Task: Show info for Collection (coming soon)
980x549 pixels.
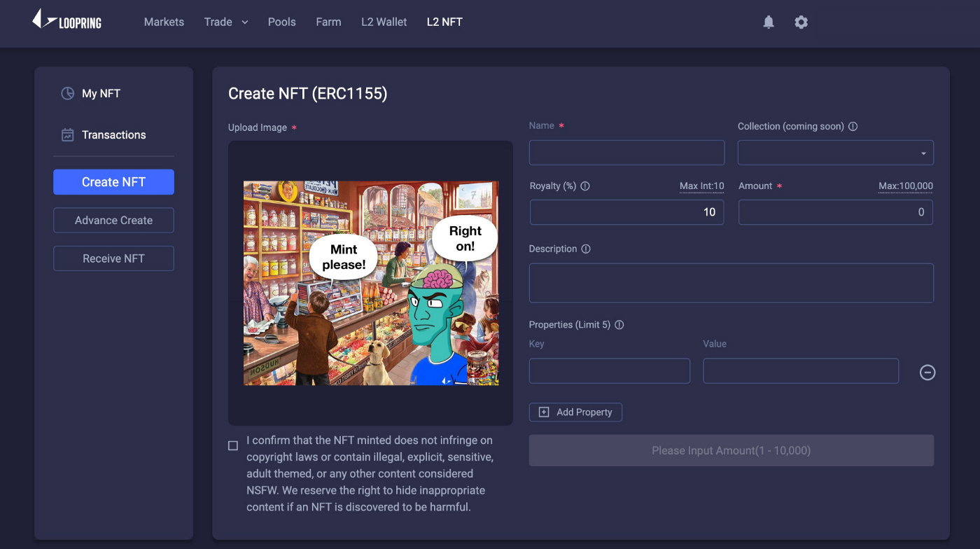Action: point(853,127)
